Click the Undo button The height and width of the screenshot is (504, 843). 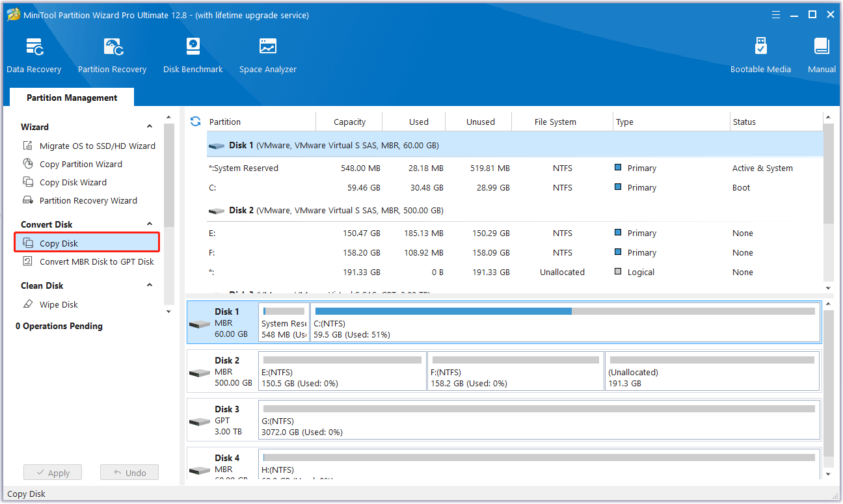tap(129, 473)
